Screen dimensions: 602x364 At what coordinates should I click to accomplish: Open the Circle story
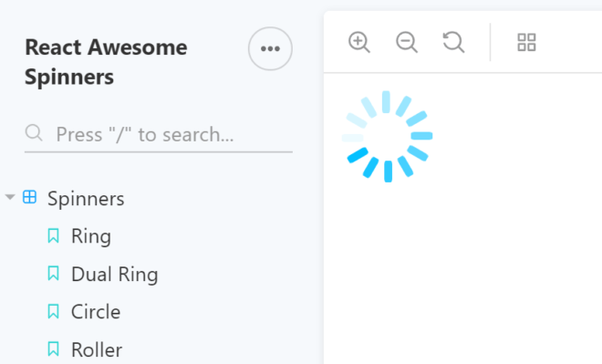96,311
